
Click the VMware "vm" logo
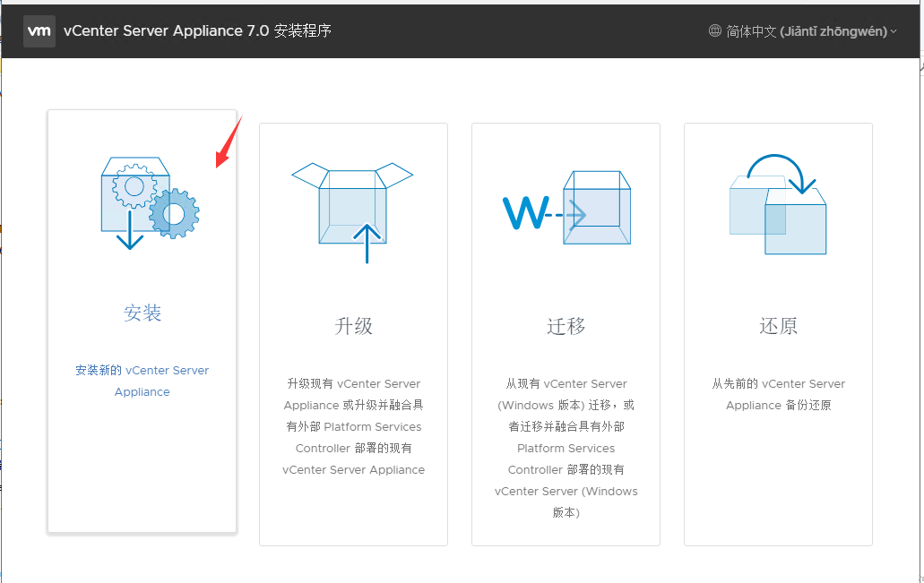point(39,30)
